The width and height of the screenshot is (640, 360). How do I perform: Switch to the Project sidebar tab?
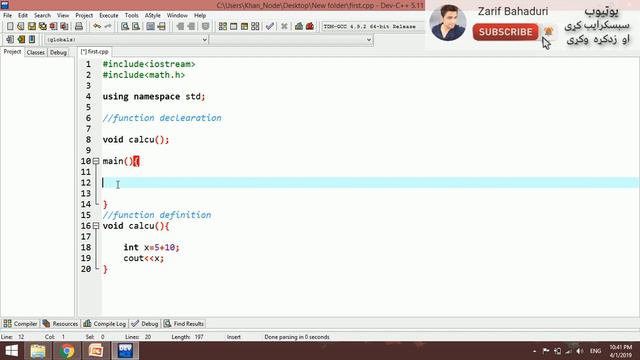(x=12, y=52)
